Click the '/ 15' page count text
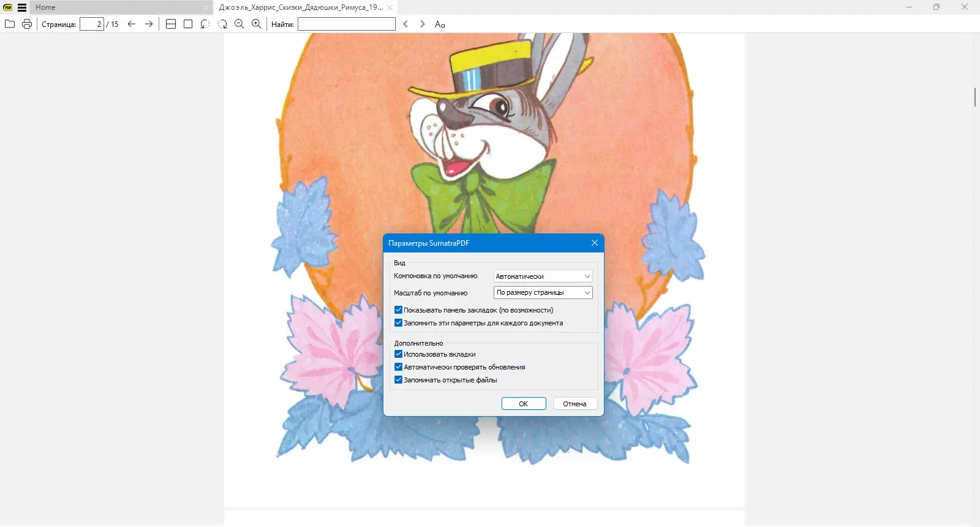This screenshot has width=980, height=527. point(113,25)
